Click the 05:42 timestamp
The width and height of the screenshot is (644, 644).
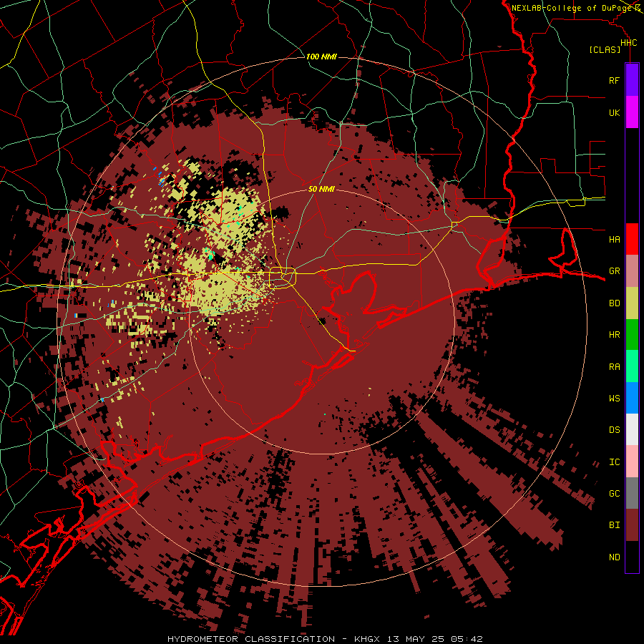(x=466, y=639)
